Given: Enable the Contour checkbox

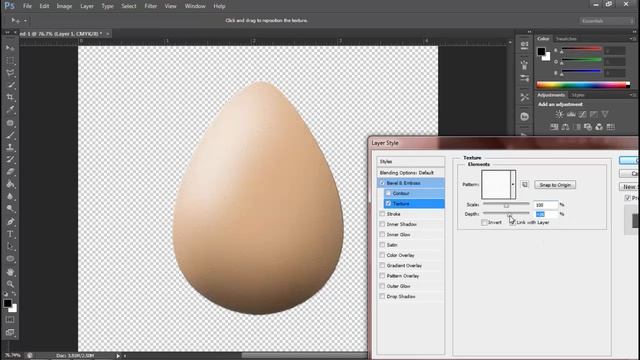Looking at the screenshot, I should pos(389,193).
